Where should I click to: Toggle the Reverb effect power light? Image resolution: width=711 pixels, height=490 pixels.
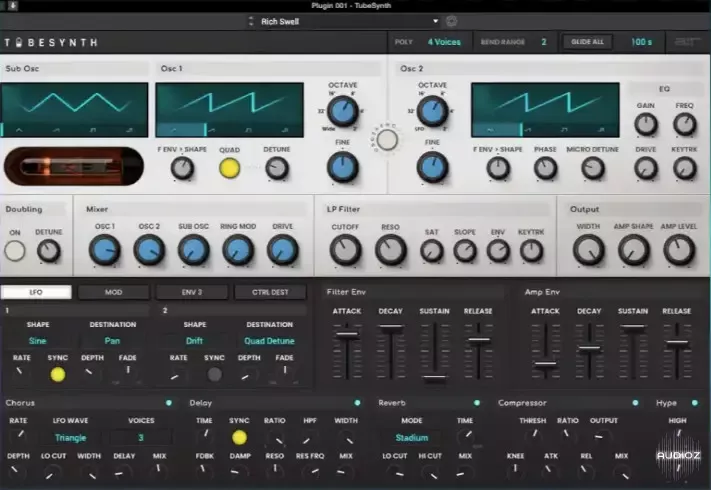[477, 403]
